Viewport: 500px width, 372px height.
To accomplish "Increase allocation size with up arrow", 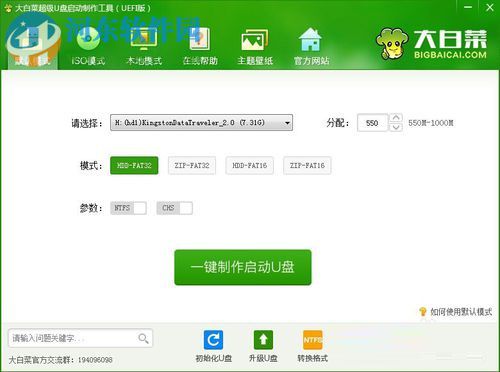I will [396, 118].
